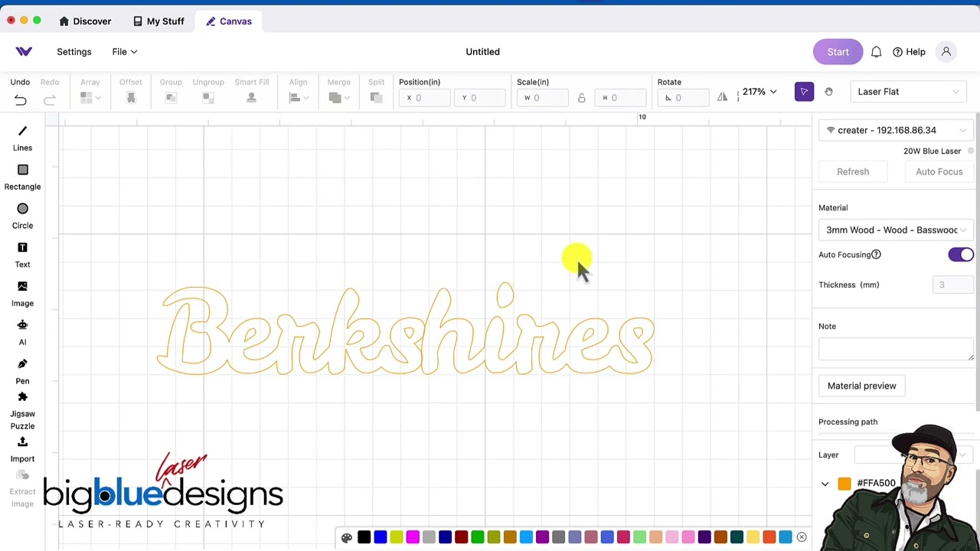Screen dimensions: 980x551
Task: Click the Scale H input field
Action: tap(621, 98)
